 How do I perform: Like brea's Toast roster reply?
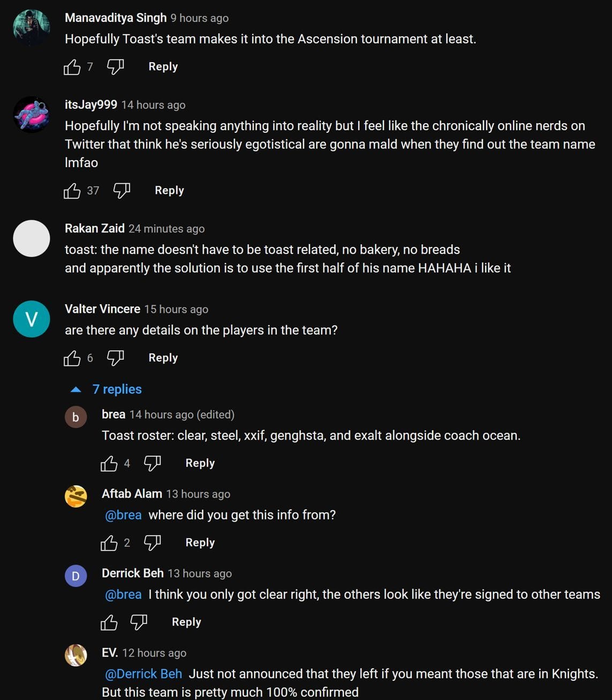[109, 463]
